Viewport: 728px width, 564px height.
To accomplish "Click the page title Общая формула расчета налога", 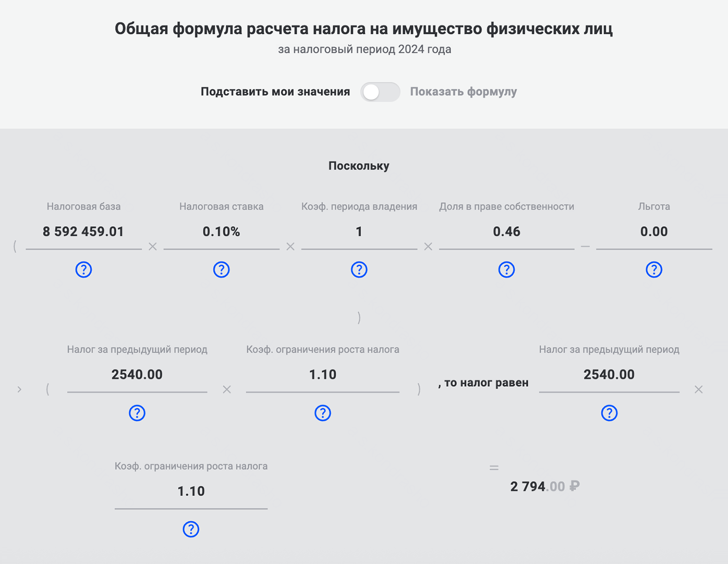I will (x=363, y=29).
